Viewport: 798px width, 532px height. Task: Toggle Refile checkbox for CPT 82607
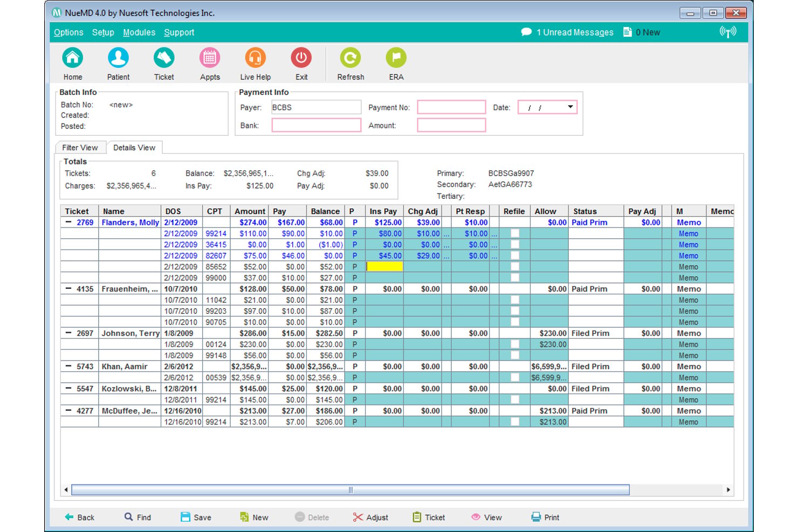pos(515,255)
